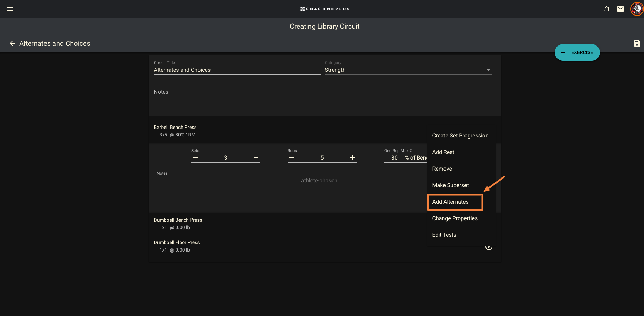644x316 pixels.
Task: Go back with the left arrow
Action: click(x=12, y=43)
